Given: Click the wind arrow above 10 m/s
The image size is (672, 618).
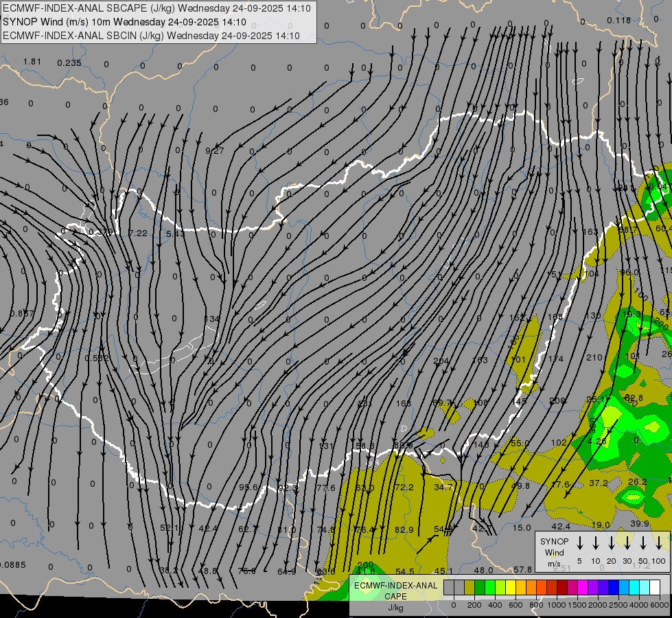Looking at the screenshot, I should pyautogui.click(x=595, y=543).
